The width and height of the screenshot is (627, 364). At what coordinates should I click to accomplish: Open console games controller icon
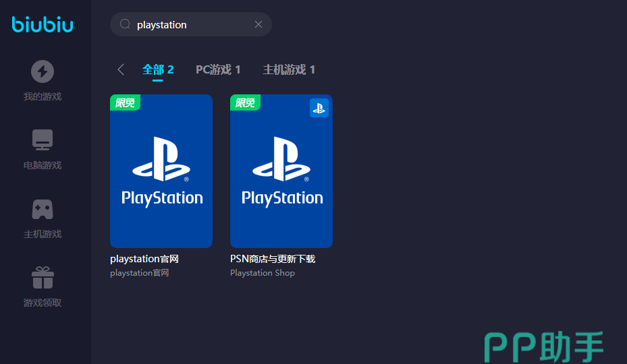click(x=43, y=209)
